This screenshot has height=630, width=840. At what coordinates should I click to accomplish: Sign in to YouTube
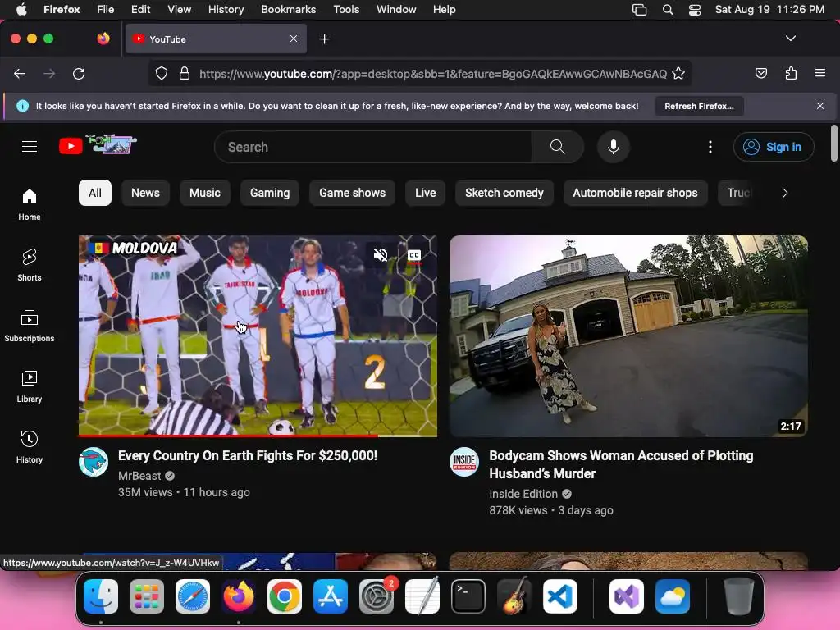click(x=774, y=147)
